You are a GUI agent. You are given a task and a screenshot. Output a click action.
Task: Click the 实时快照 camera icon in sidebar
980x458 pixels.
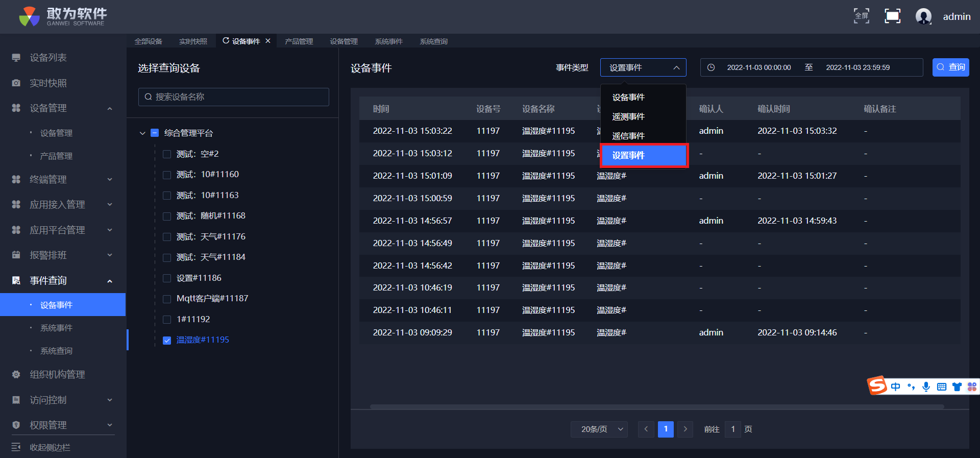[x=16, y=83]
